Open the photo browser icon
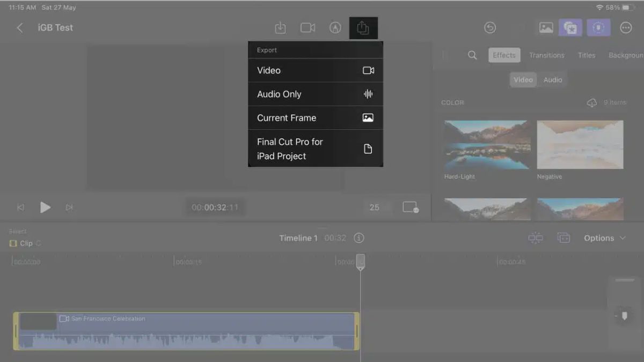The width and height of the screenshot is (644, 362). 546,28
